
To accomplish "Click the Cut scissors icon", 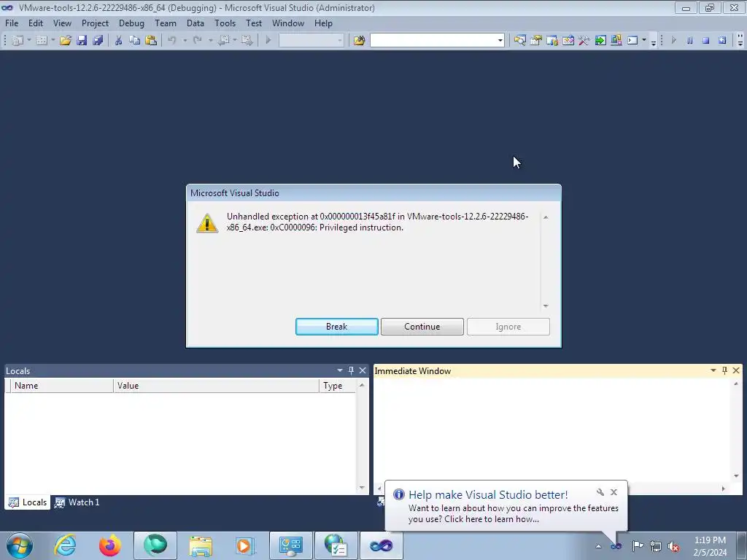I will point(119,41).
